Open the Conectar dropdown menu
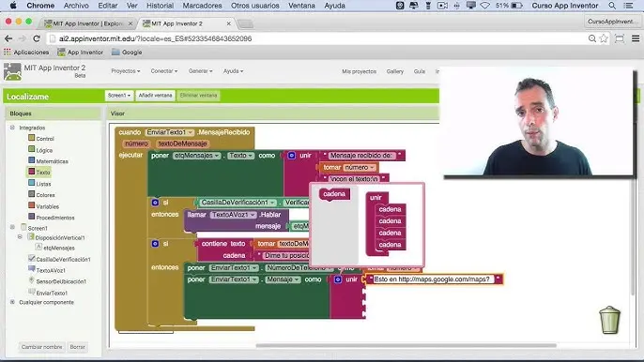The height and width of the screenshot is (362, 644). pyautogui.click(x=164, y=71)
